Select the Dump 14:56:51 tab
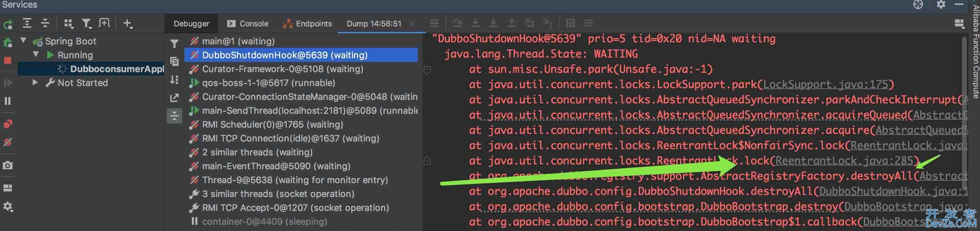The width and height of the screenshot is (980, 231). click(x=374, y=24)
